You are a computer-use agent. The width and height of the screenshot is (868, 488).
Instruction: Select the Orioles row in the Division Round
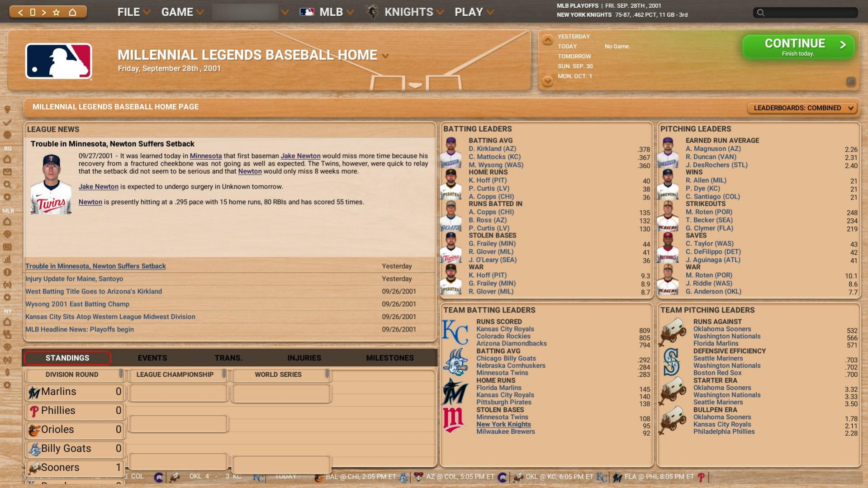pyautogui.click(x=75, y=430)
